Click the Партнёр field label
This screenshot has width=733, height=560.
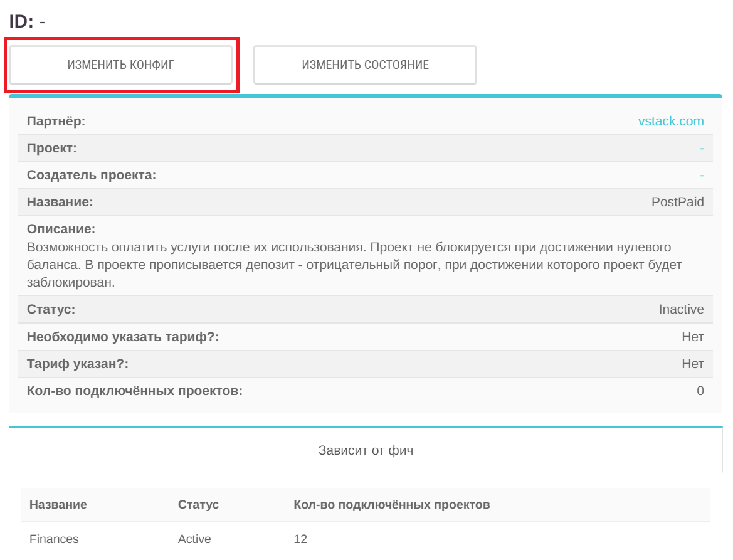[x=56, y=121]
